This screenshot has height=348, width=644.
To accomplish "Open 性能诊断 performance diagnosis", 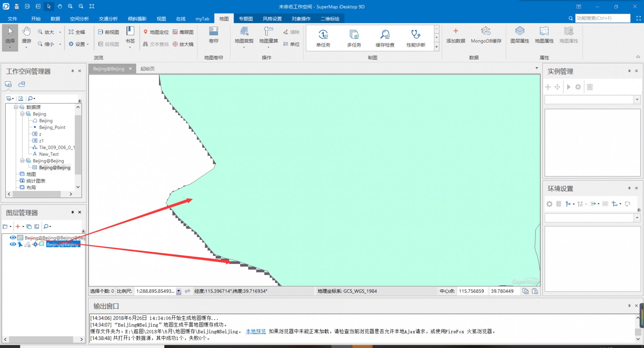I will (416, 38).
